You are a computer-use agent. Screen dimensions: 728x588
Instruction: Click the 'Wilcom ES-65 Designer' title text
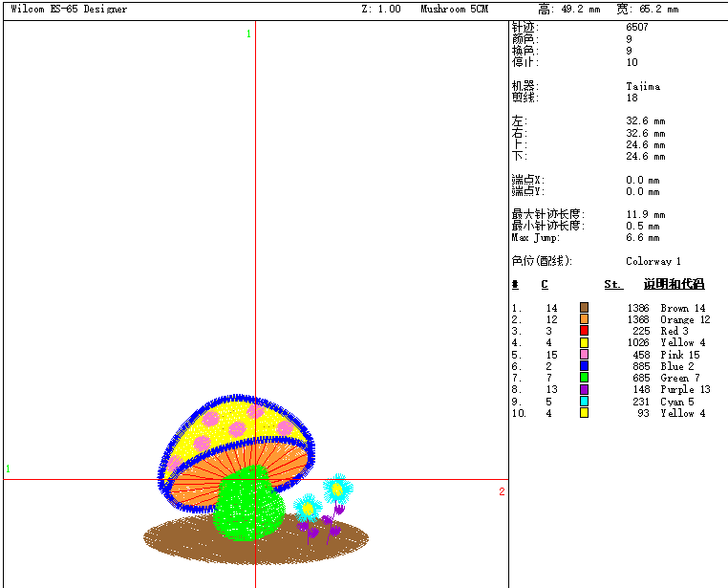[69, 9]
